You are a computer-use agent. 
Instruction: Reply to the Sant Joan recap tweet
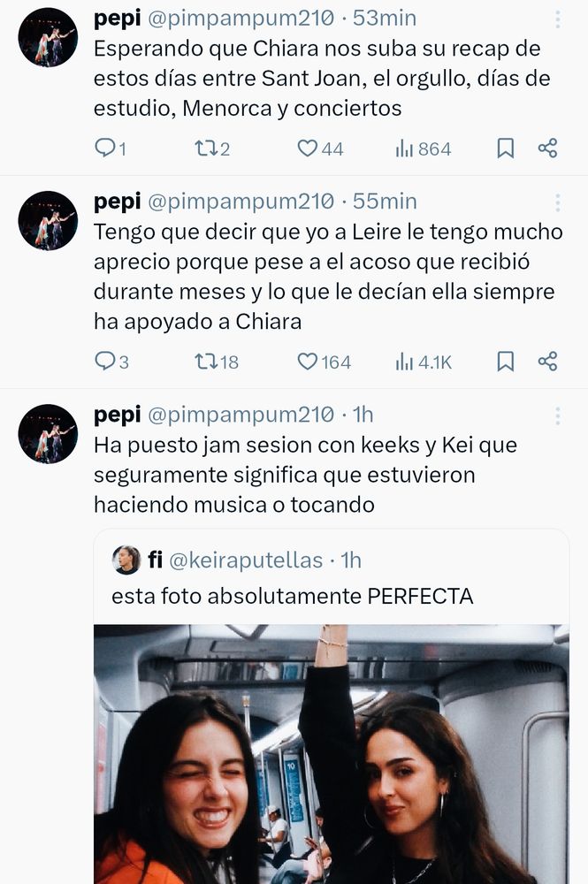(105, 149)
